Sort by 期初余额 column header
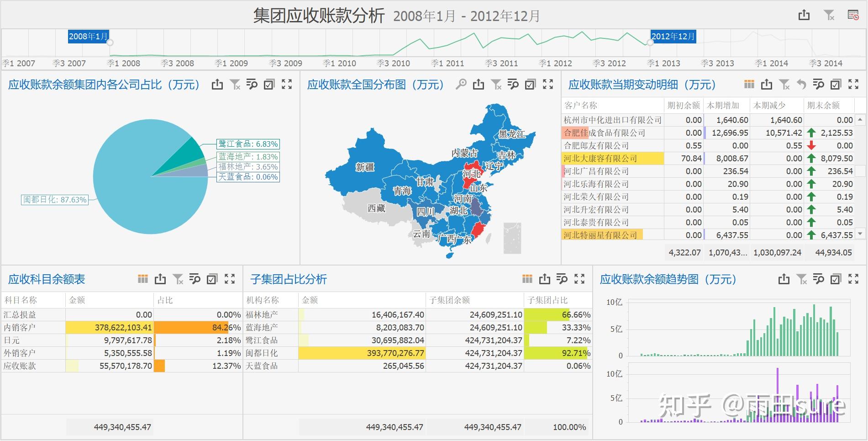The width and height of the screenshot is (868, 441). tap(684, 106)
